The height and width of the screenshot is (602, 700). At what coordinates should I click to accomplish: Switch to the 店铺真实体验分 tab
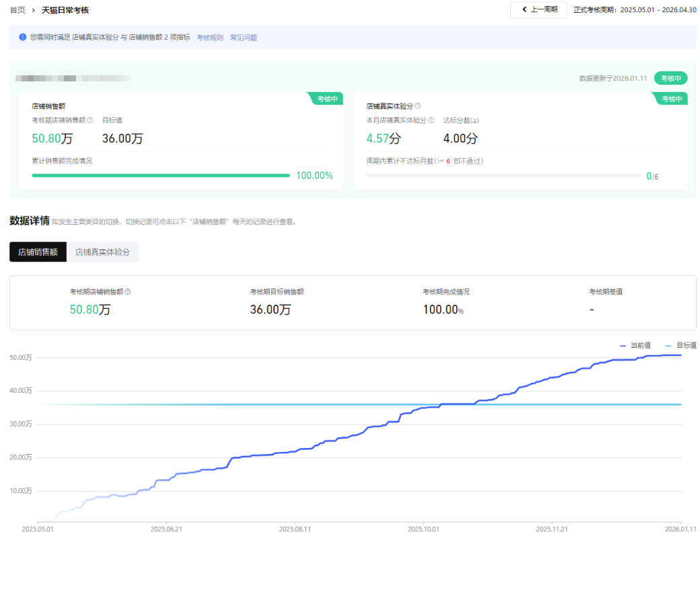click(x=102, y=252)
